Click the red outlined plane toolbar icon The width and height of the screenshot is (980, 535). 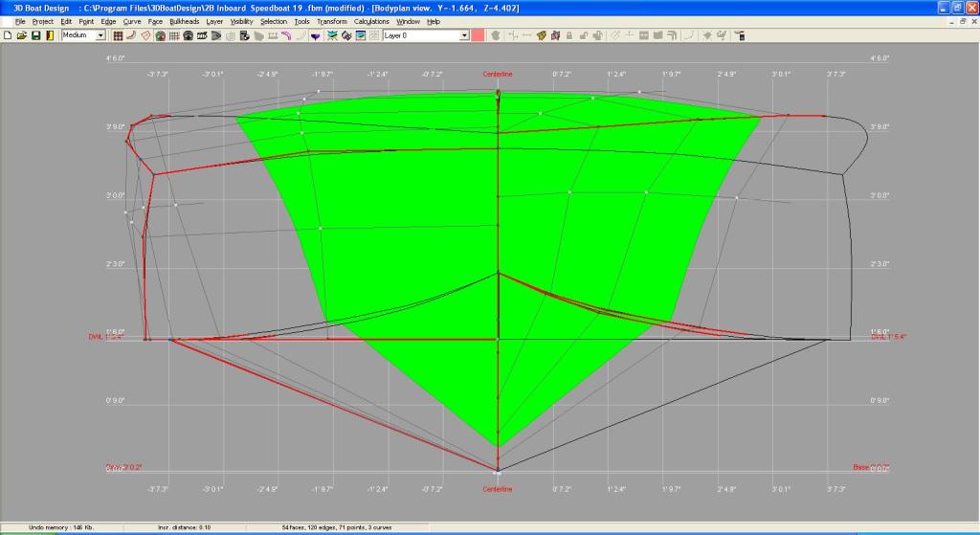145,35
